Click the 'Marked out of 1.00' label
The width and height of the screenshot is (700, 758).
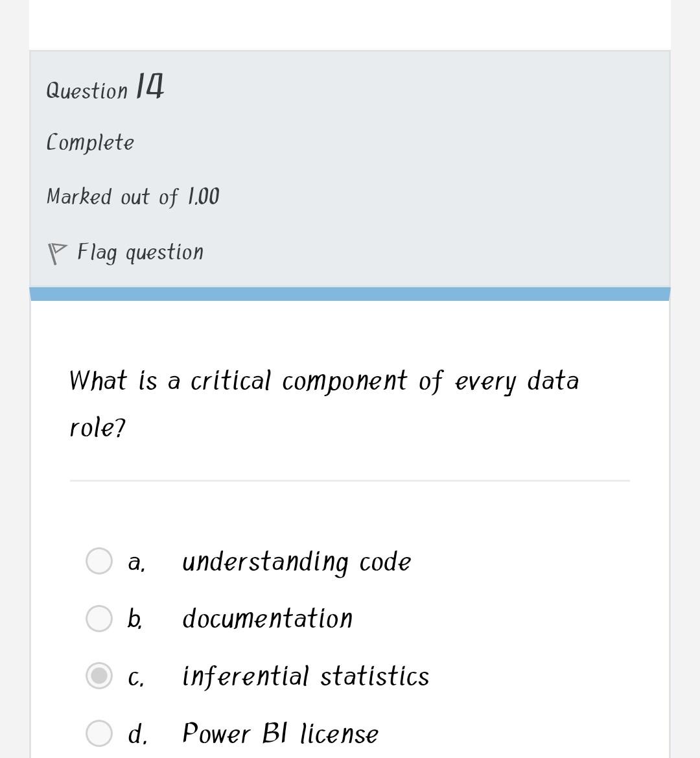click(x=133, y=196)
